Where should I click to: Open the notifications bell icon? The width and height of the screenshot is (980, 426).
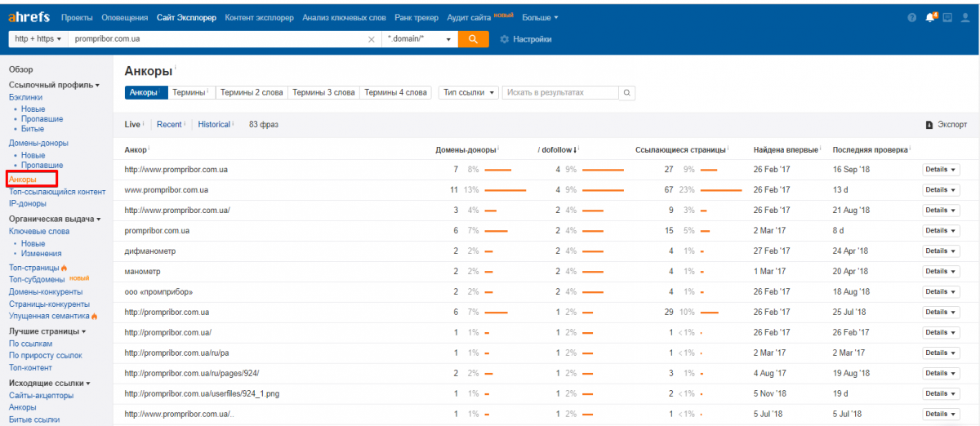click(929, 17)
